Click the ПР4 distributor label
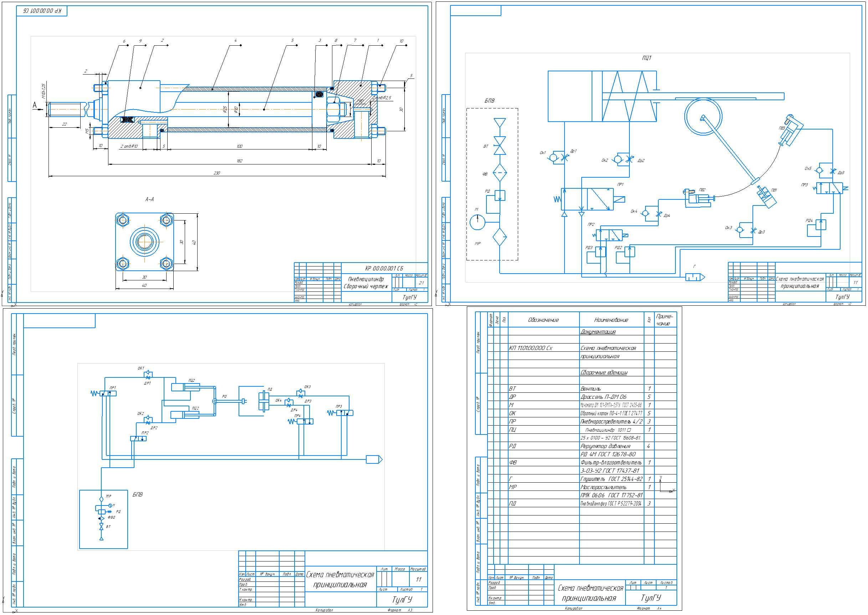This screenshot has height=615, width=868. click(x=297, y=416)
